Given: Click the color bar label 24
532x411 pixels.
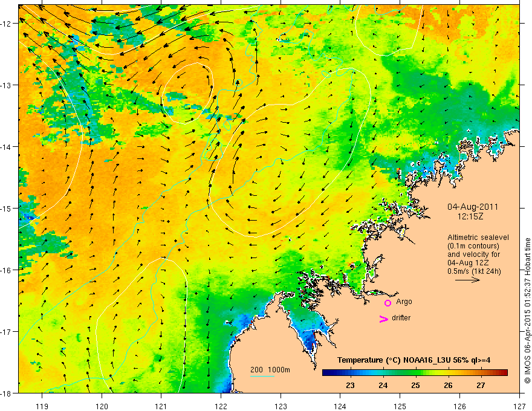Looking at the screenshot, I should click(383, 385).
